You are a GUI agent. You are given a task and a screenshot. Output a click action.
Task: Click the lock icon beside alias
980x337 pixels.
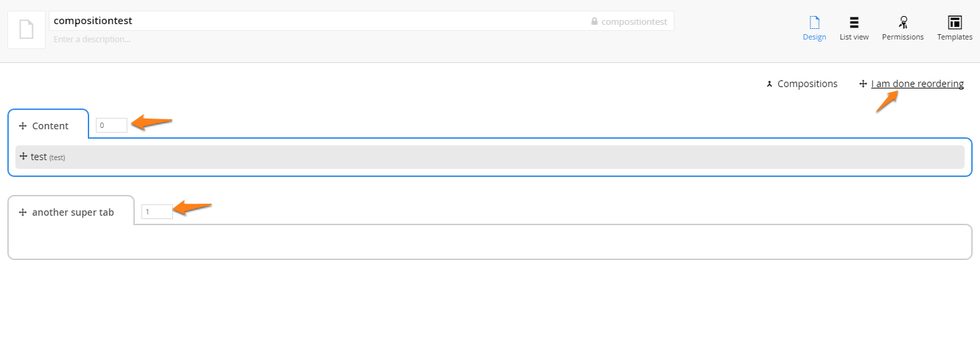click(x=595, y=21)
